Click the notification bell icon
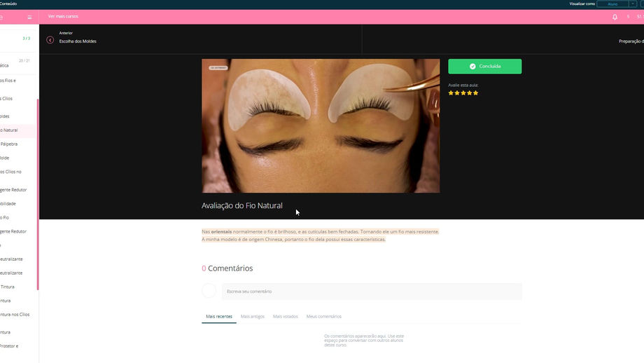 (615, 18)
